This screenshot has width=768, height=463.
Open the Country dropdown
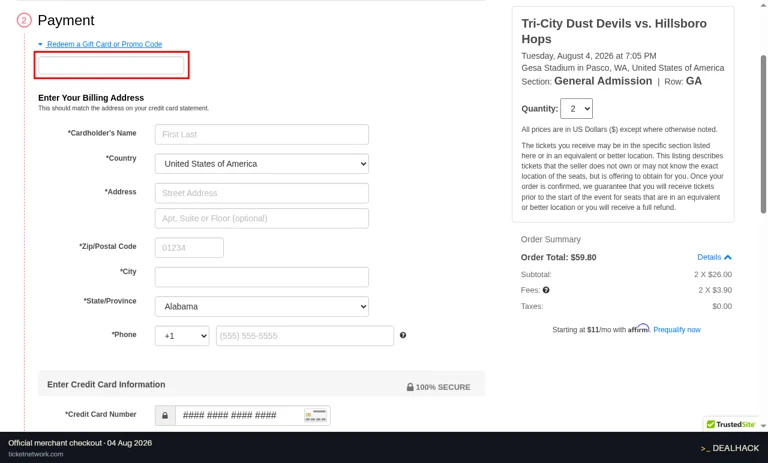[x=262, y=164]
